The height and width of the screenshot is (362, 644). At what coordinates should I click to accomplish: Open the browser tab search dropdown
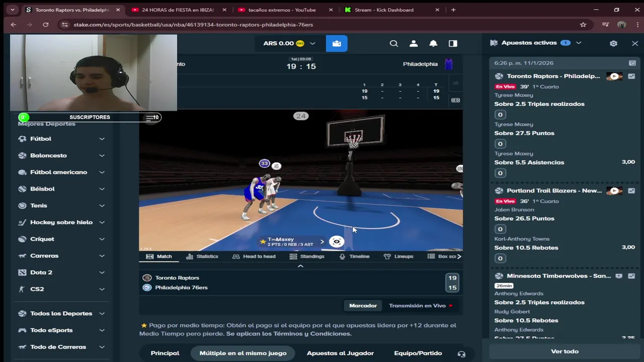(x=12, y=10)
